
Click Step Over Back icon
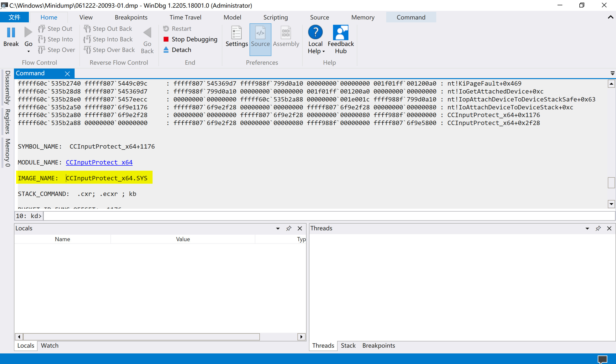click(87, 50)
